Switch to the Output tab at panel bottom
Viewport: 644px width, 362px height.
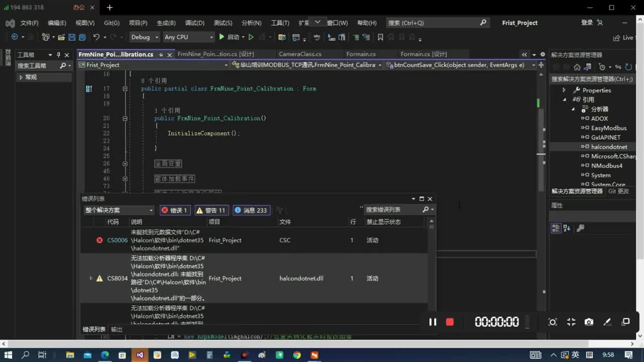(x=117, y=329)
